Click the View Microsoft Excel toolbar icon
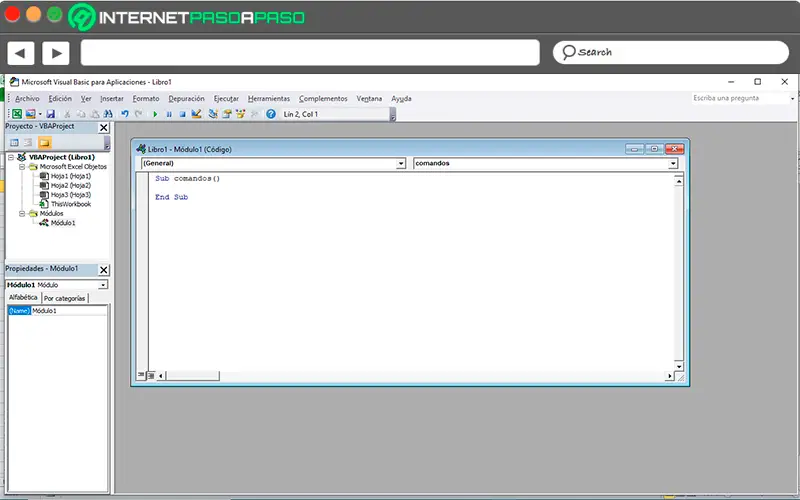 click(x=17, y=114)
